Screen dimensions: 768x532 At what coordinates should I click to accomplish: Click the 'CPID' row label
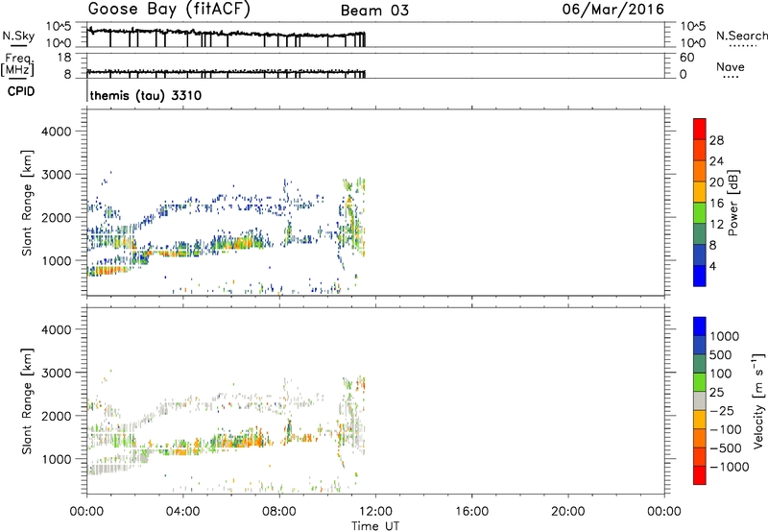pyautogui.click(x=21, y=91)
